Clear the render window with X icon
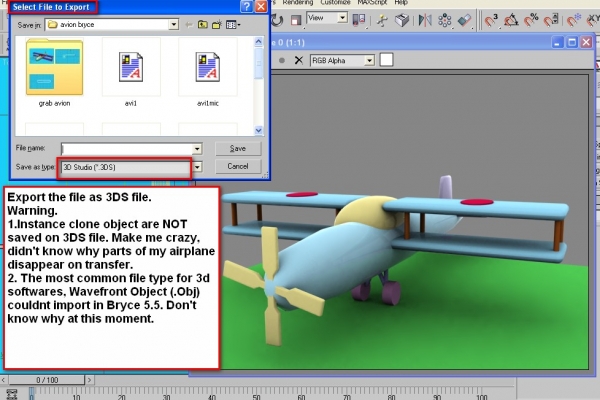This screenshot has height=400, width=600. click(299, 60)
